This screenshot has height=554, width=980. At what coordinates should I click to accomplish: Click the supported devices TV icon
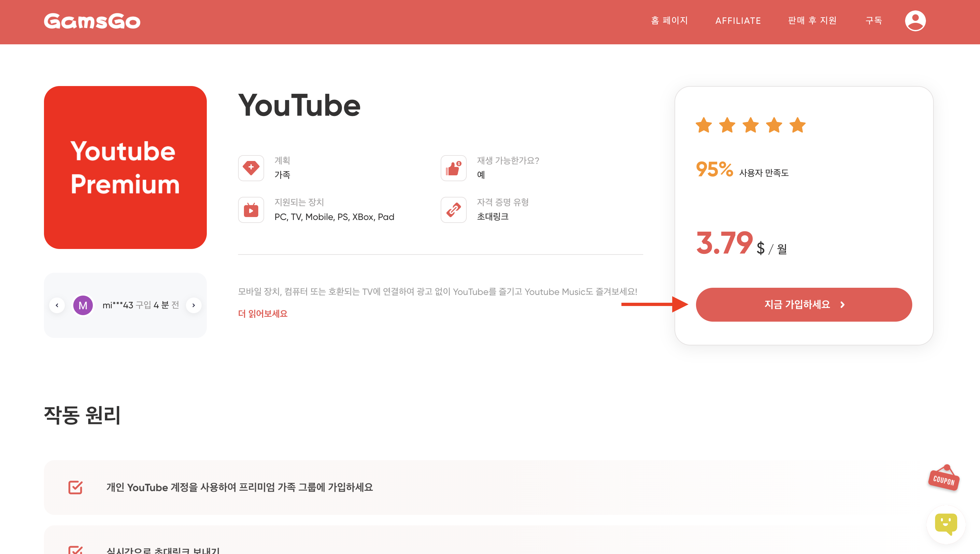[x=251, y=210]
